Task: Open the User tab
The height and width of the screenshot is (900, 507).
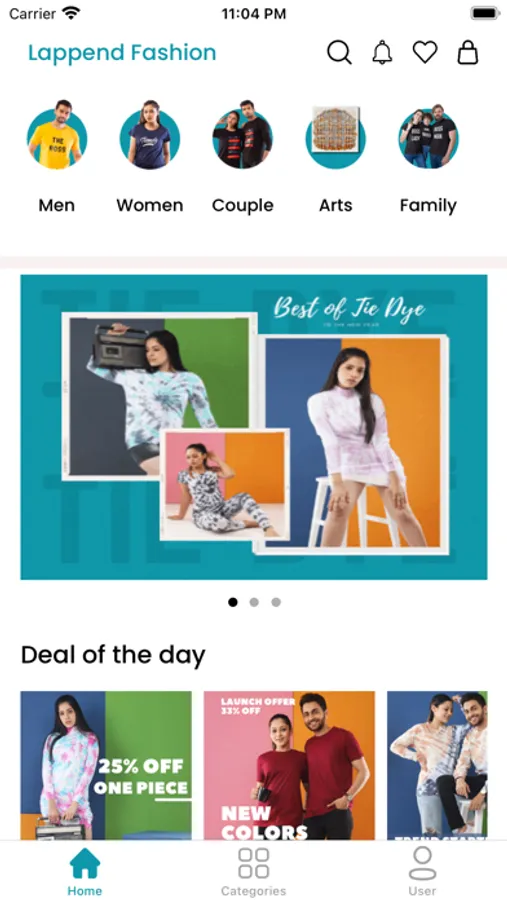Action: click(422, 872)
